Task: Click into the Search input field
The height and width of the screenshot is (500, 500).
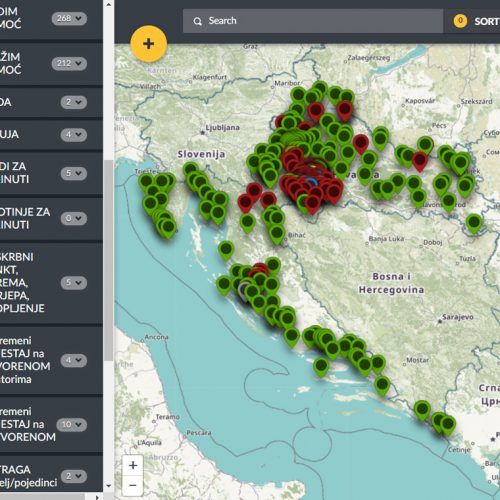Action: click(x=313, y=21)
